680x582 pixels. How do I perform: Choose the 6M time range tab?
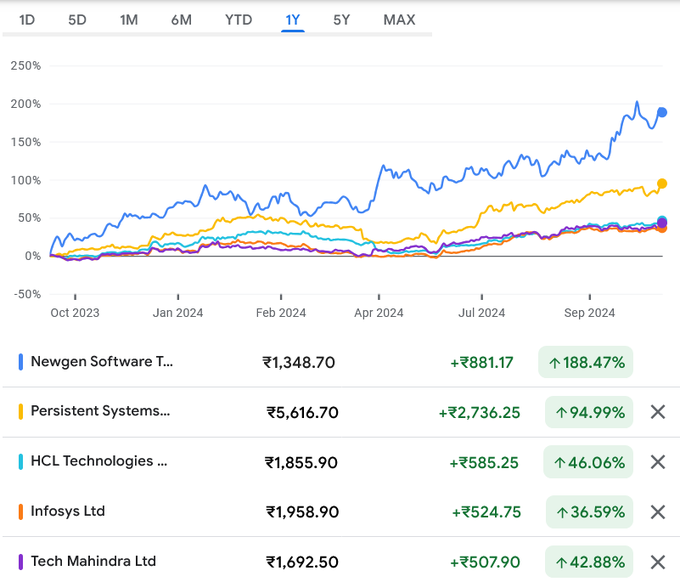click(181, 20)
